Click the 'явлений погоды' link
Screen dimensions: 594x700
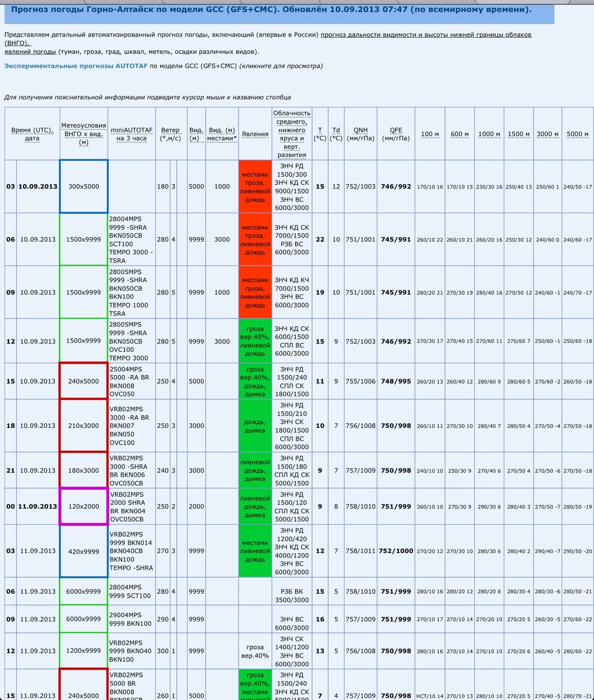[x=30, y=52]
